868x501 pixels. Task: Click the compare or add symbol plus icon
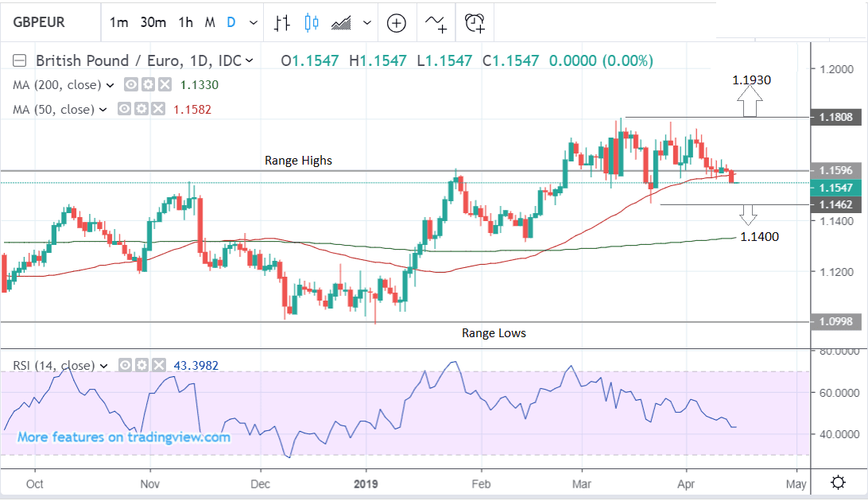click(397, 23)
